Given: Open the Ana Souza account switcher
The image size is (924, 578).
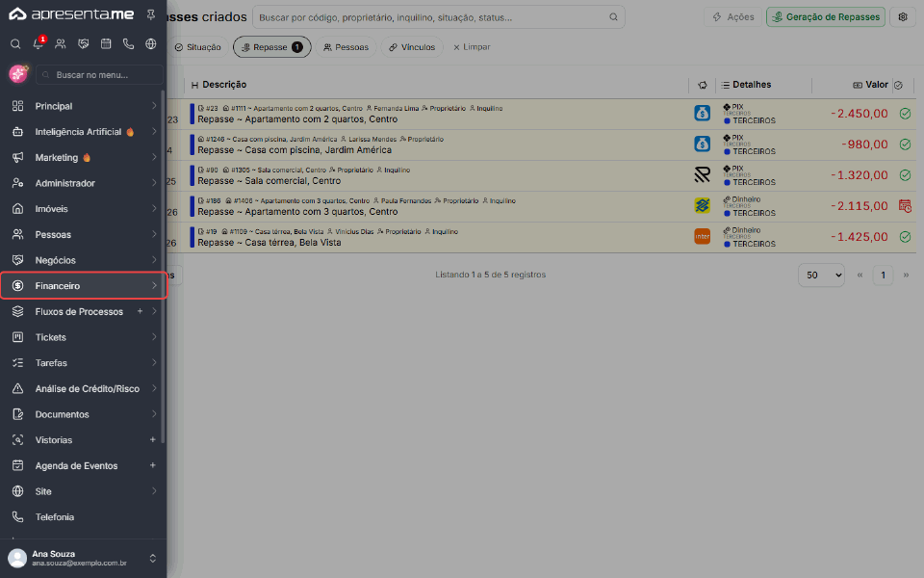Looking at the screenshot, I should coord(84,558).
